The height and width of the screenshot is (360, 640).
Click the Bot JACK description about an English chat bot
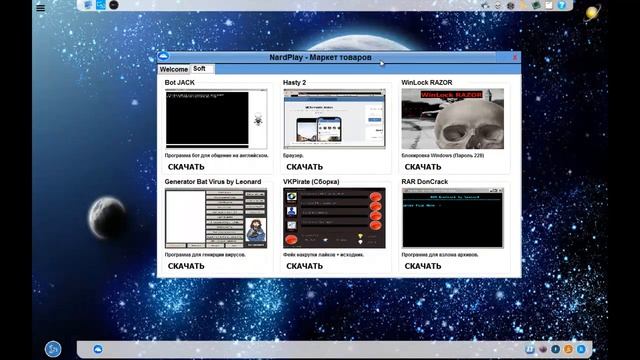(x=216, y=156)
